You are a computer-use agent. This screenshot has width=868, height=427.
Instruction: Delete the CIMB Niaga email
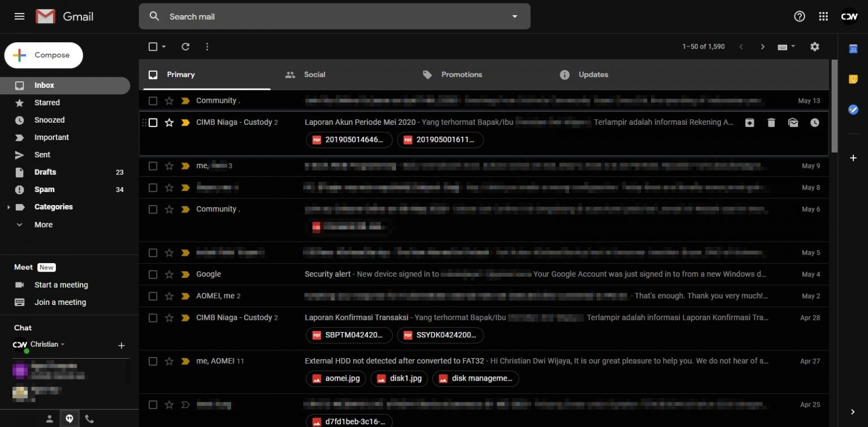(x=771, y=123)
